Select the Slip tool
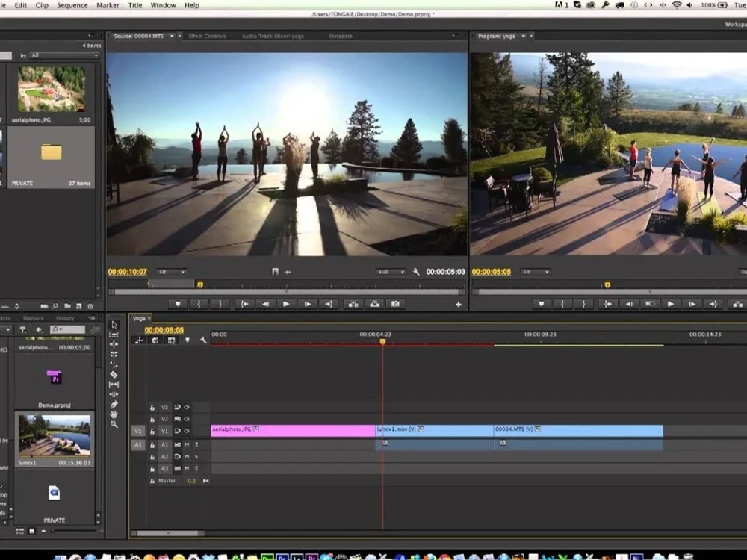The height and width of the screenshot is (560, 747). pos(114,385)
